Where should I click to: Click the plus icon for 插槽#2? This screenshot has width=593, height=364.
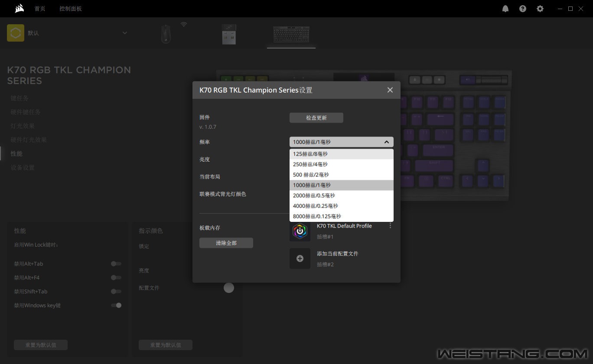click(300, 259)
